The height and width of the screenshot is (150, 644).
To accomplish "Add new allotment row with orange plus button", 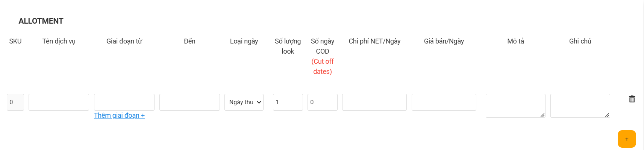I will pos(627,139).
